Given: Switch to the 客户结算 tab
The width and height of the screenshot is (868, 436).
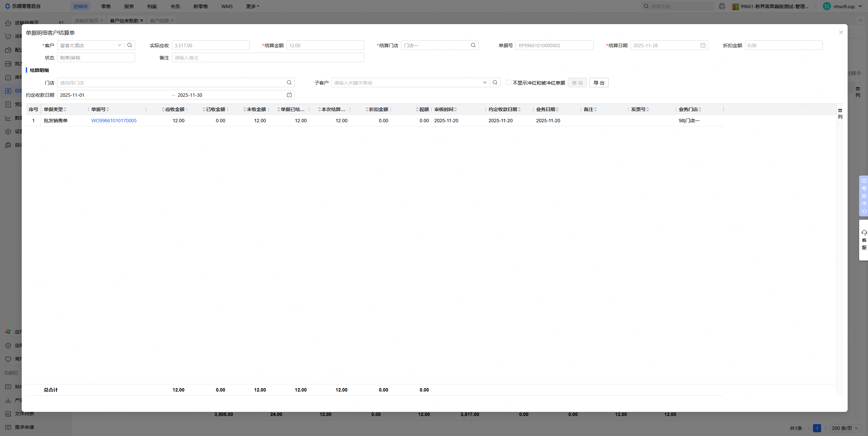Looking at the screenshot, I should click(159, 21).
